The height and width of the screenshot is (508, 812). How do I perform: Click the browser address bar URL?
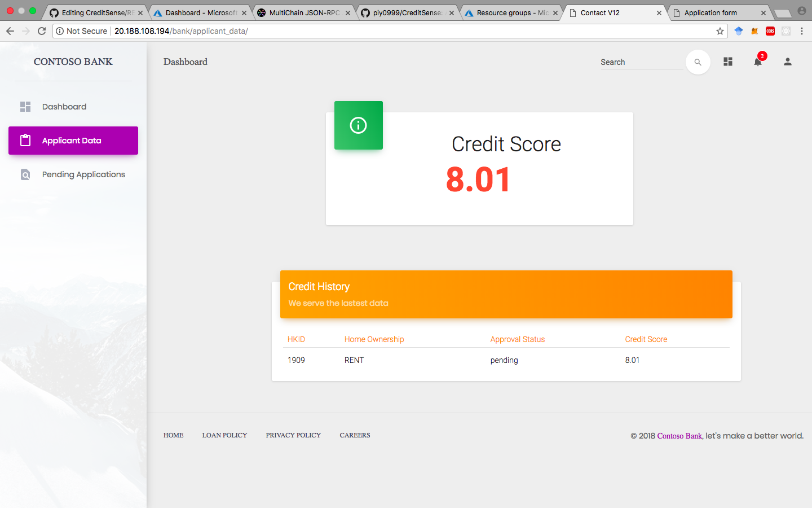click(x=181, y=31)
